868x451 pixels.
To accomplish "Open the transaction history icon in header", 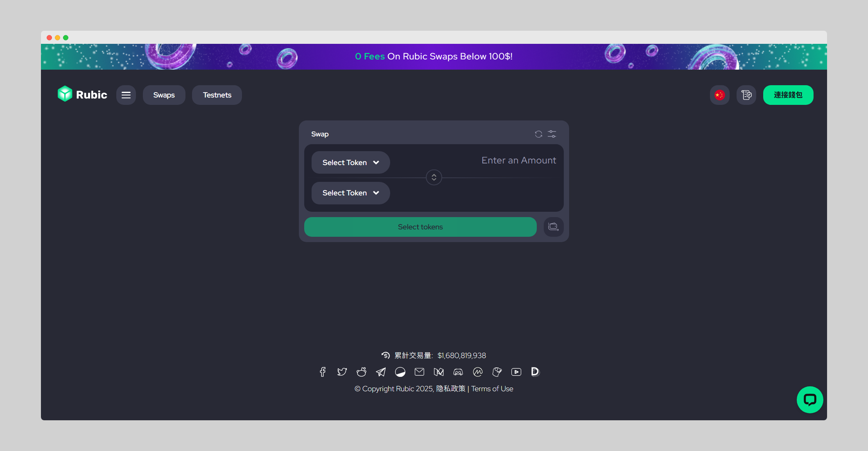I will point(746,95).
